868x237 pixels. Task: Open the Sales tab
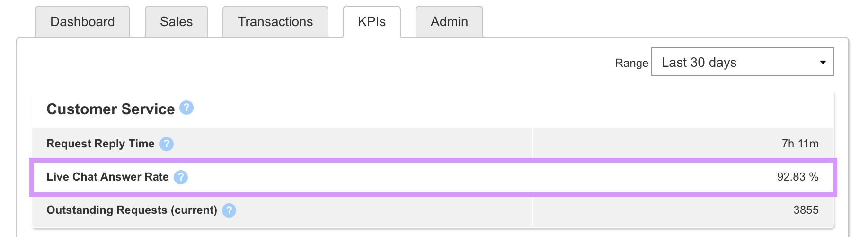click(176, 22)
